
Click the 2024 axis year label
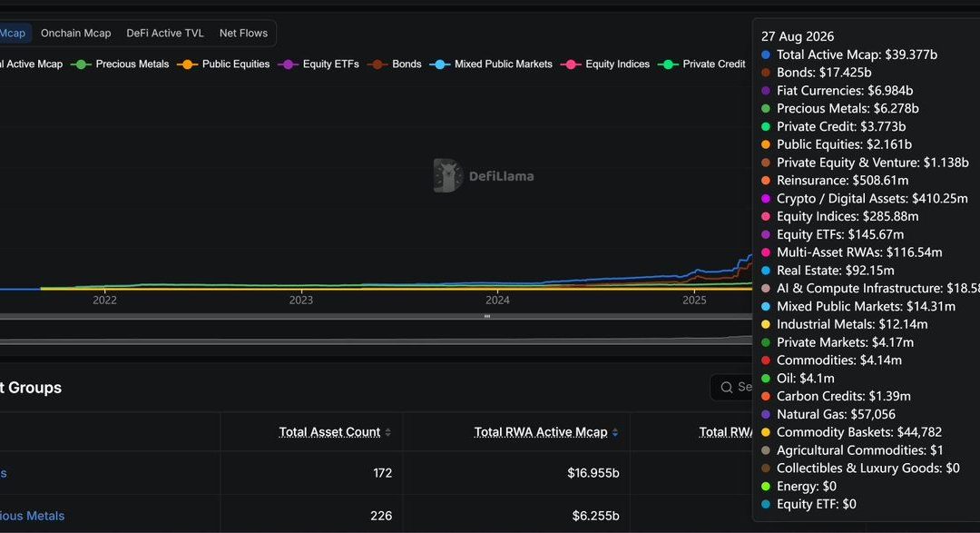497,301
